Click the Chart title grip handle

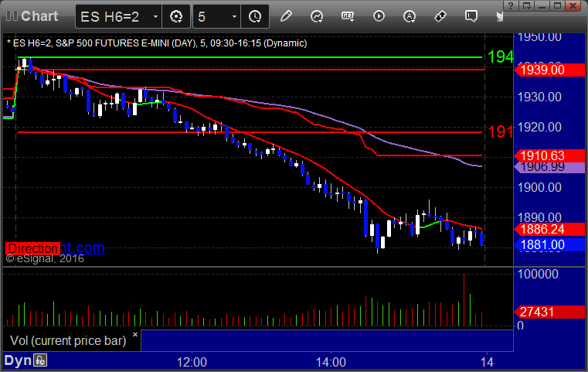(12, 16)
